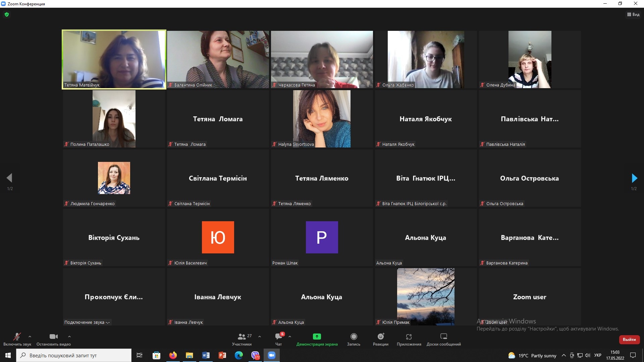Go to next gallery page arrow
644x362 pixels.
(634, 178)
